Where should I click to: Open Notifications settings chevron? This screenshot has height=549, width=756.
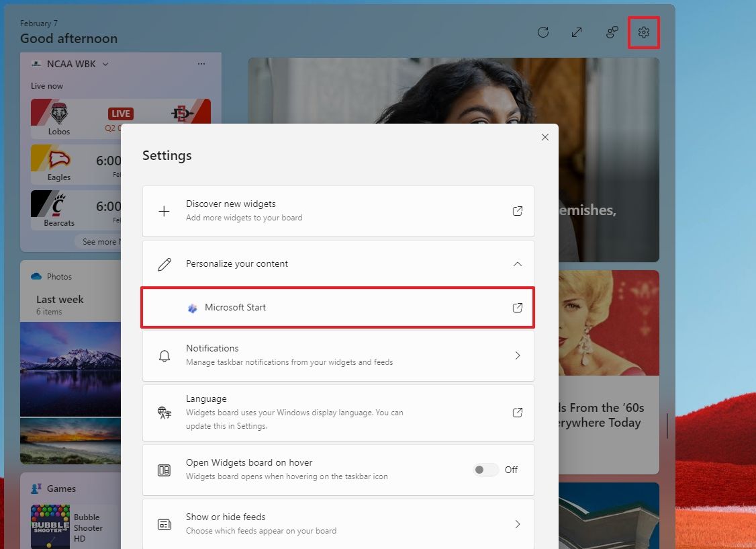point(518,355)
